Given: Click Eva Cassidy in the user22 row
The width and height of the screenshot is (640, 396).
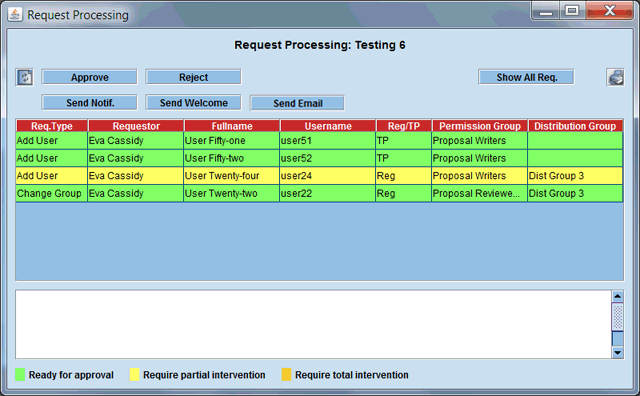Looking at the screenshot, I should (x=136, y=193).
